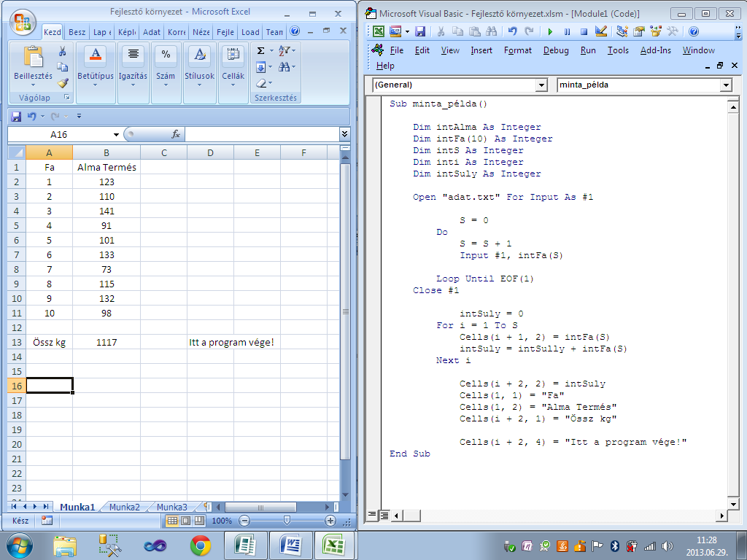Click the insert function fx icon
747x560 pixels.
pyautogui.click(x=176, y=134)
